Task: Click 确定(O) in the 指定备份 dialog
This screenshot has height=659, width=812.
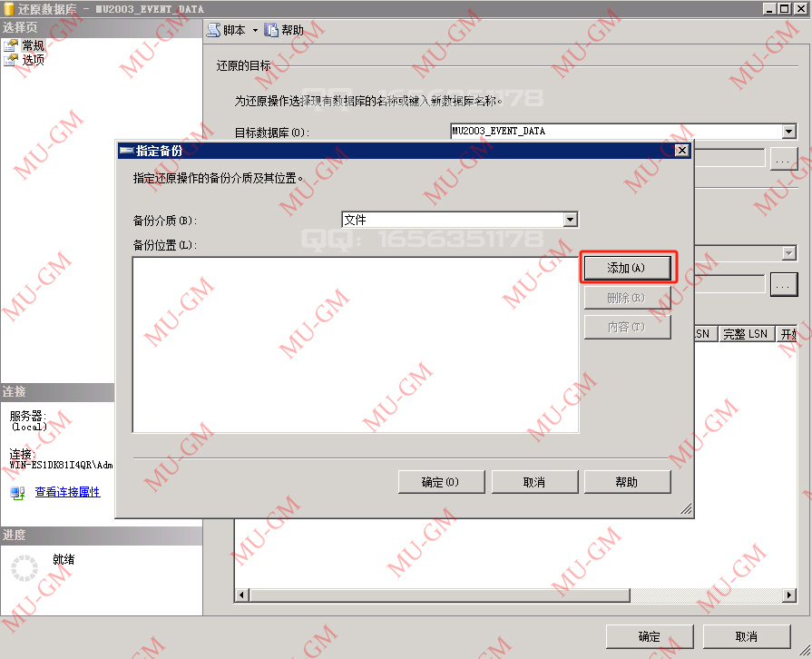Action: pyautogui.click(x=441, y=481)
